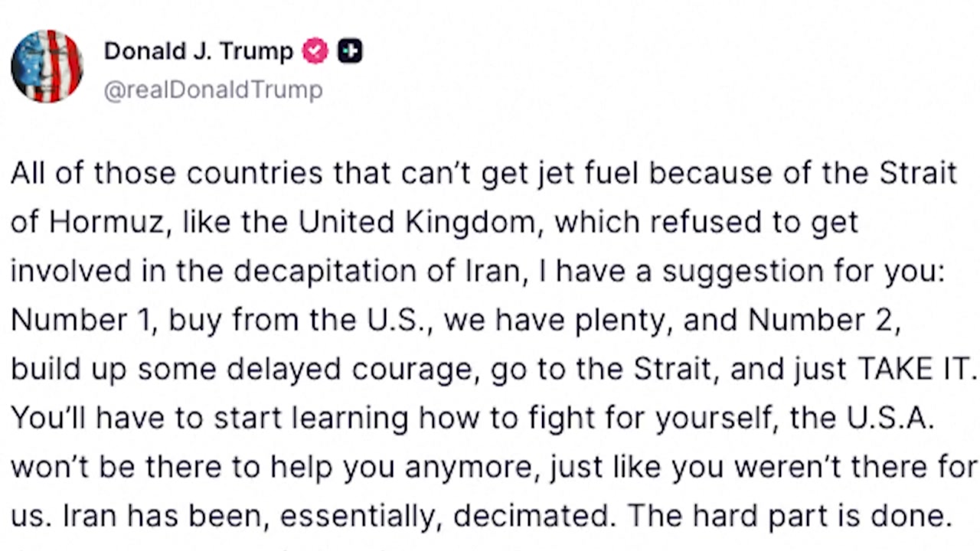Click the black plus badge icon

350,51
